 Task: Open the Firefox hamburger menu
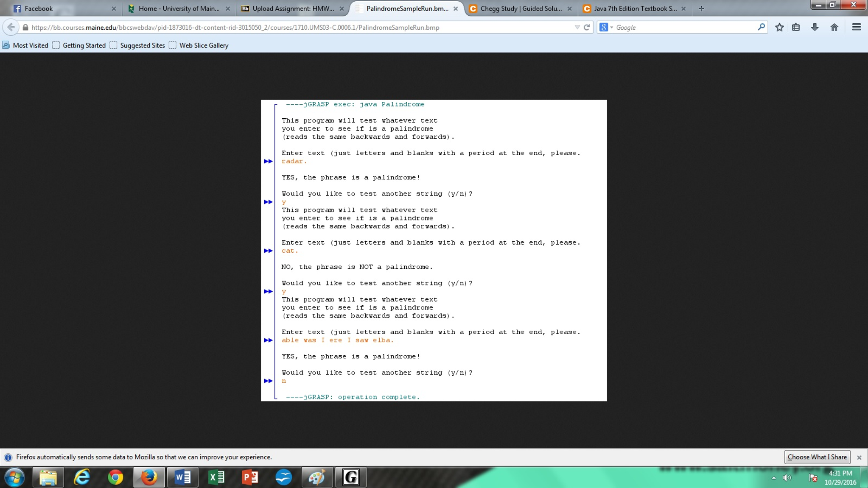pos(856,27)
